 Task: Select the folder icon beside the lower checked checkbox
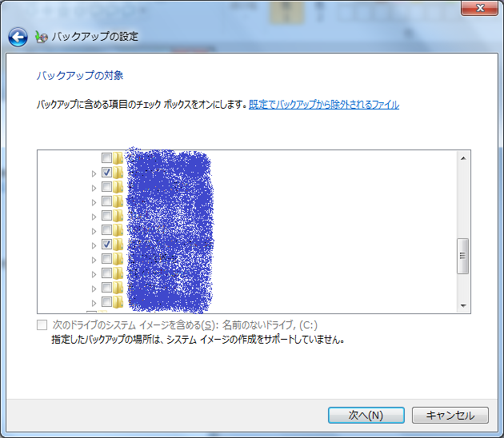[x=118, y=245]
